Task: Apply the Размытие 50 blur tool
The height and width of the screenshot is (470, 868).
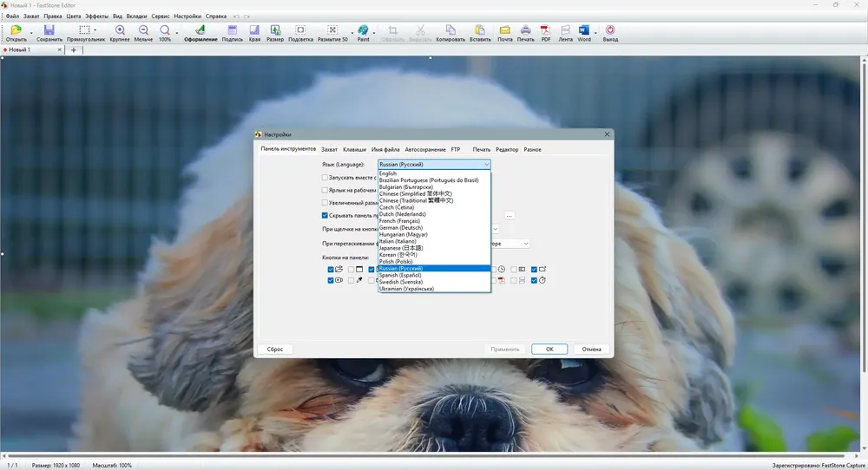Action: pos(332,29)
